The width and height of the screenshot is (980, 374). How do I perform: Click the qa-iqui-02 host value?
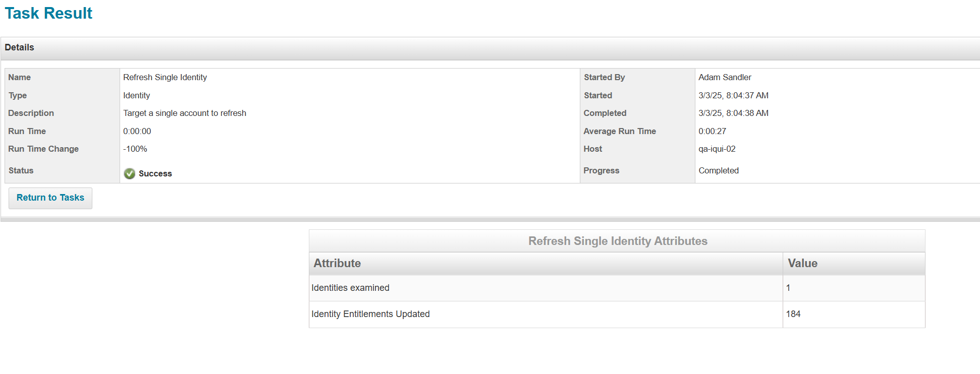click(x=717, y=149)
